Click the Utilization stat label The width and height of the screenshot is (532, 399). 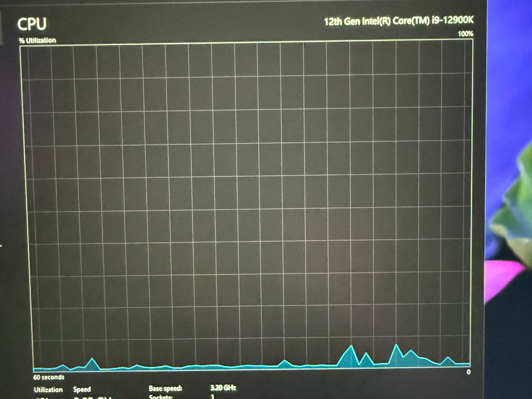tap(48, 390)
